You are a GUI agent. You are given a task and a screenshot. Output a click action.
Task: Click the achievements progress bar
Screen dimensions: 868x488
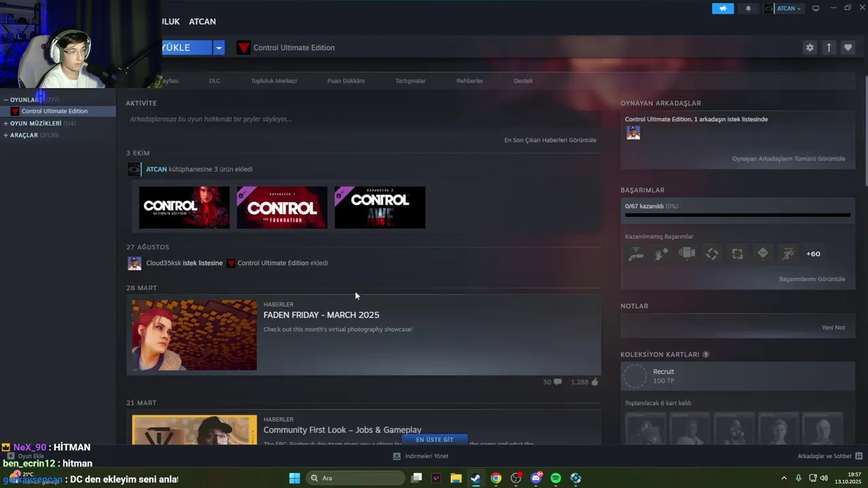[x=737, y=215]
